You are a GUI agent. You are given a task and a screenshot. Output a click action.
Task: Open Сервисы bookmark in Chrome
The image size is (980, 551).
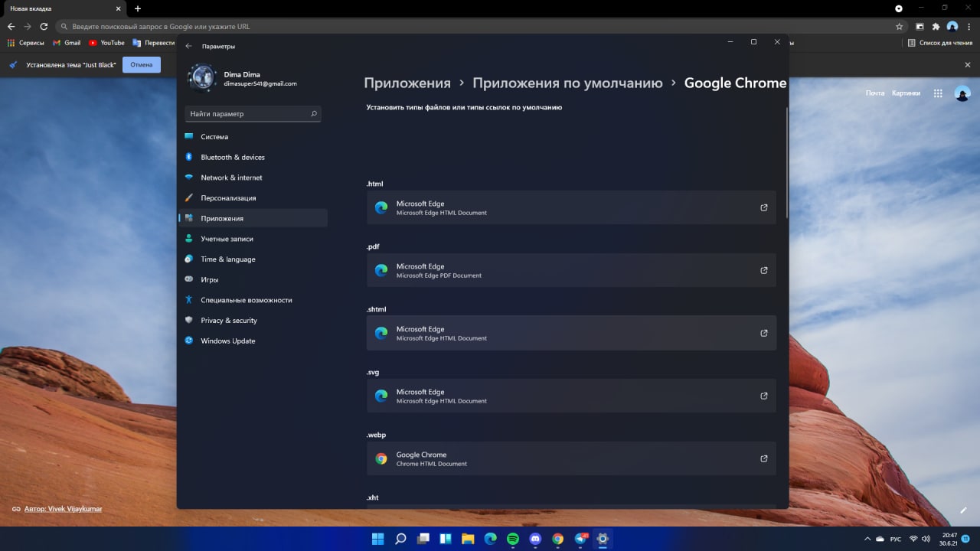click(x=26, y=43)
